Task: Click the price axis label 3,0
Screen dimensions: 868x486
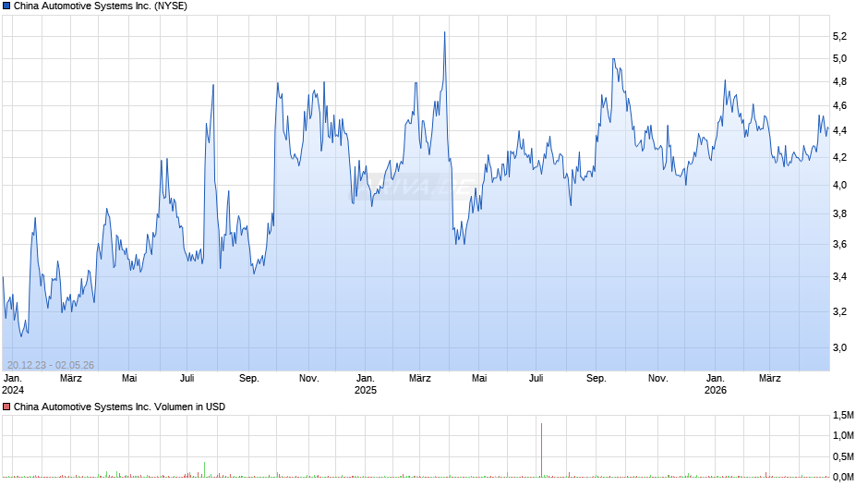Action: pos(839,348)
